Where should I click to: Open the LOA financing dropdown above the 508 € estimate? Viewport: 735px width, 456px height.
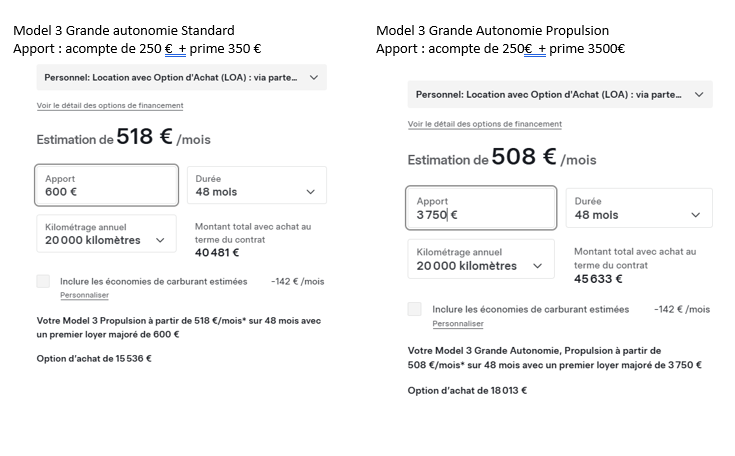click(559, 94)
